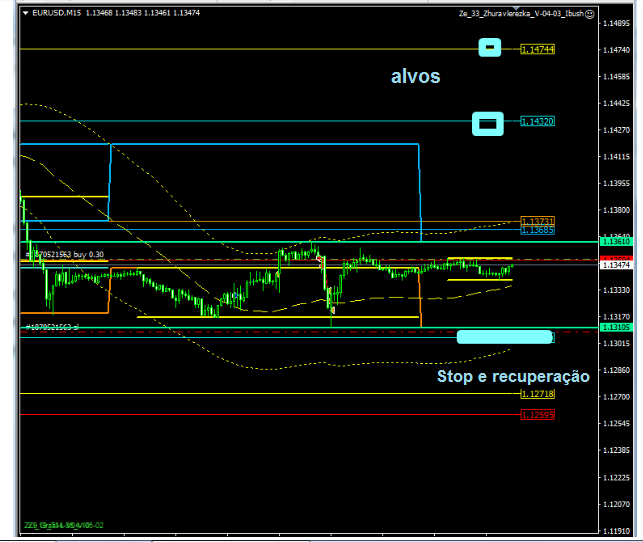Click the green 1.13105 price axis tag
Viewport: 643px width, 542px height.
coord(615,327)
